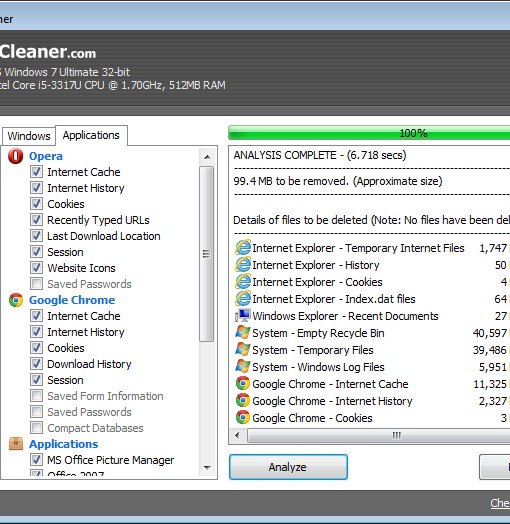Viewport: 510px width, 524px height.
Task: Click the Cleaner.com header logo text
Action: pyautogui.click(x=48, y=52)
